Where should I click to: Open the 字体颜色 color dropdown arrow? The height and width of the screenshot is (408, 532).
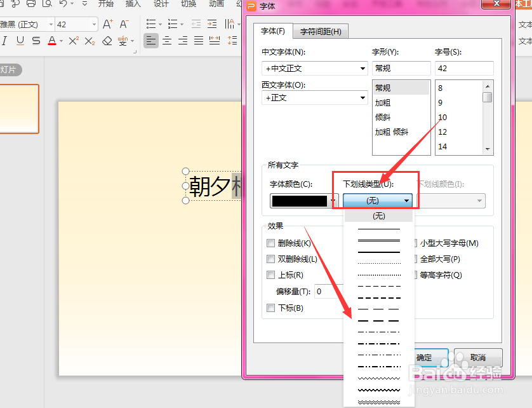tap(334, 200)
